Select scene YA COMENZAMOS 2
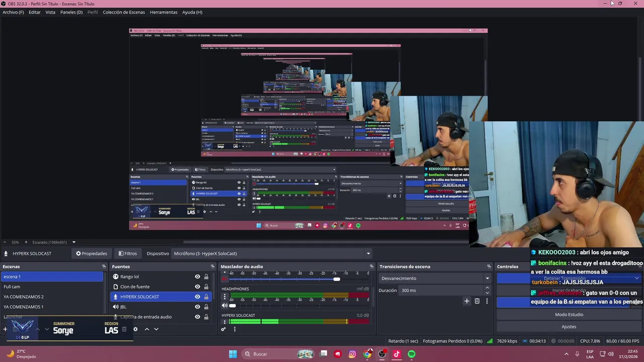 click(52, 297)
